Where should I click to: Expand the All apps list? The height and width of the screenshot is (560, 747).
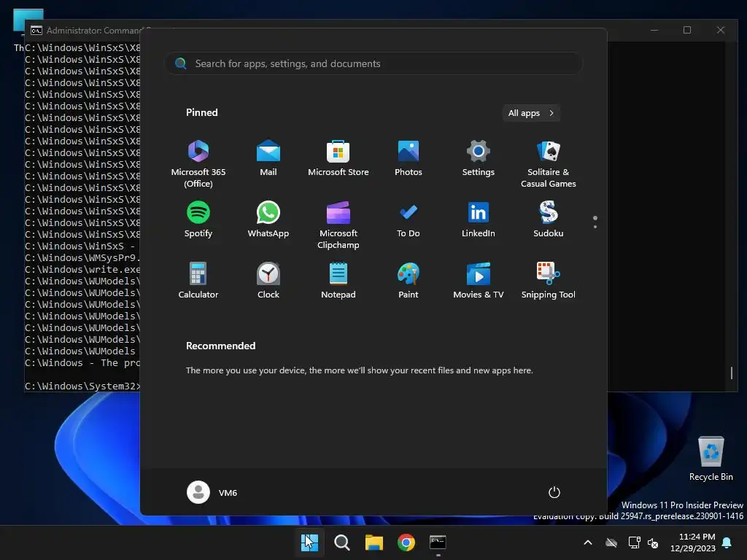(x=531, y=113)
